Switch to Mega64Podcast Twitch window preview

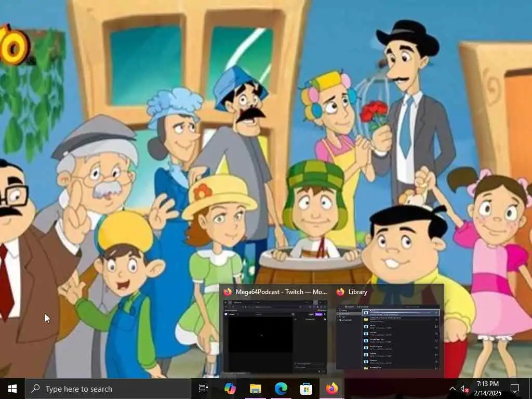point(275,336)
